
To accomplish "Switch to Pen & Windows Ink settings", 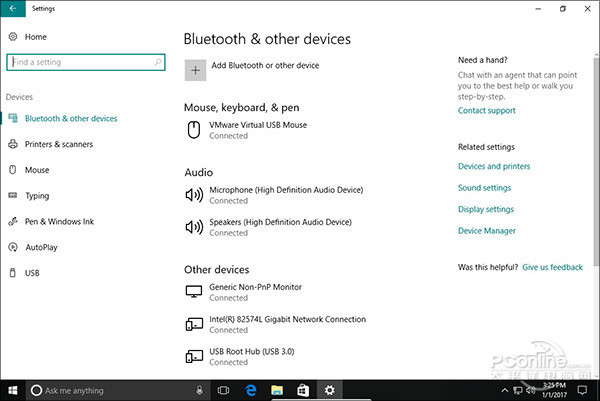I will tap(59, 222).
